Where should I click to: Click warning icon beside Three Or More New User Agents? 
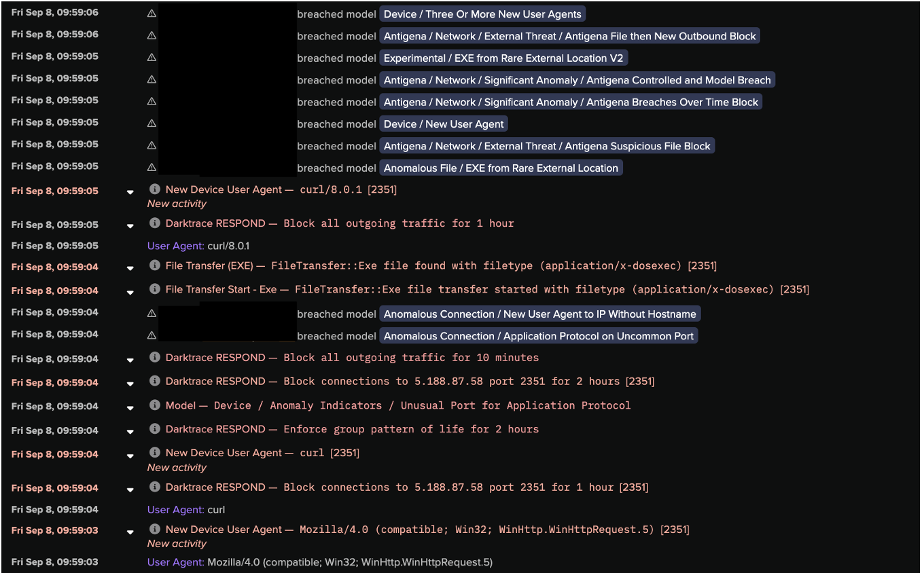152,14
